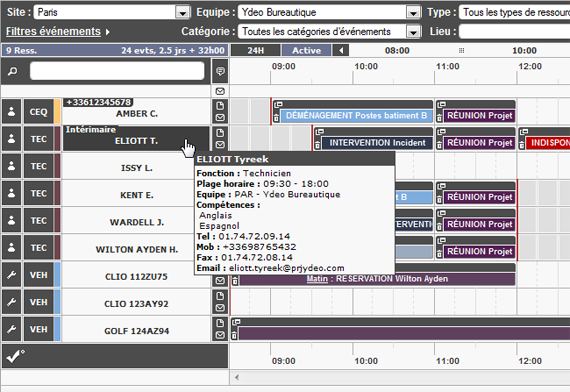Screen dimensions: 570x392
Task: Click the mail icon for AMBER C. row
Action: [x=220, y=117]
